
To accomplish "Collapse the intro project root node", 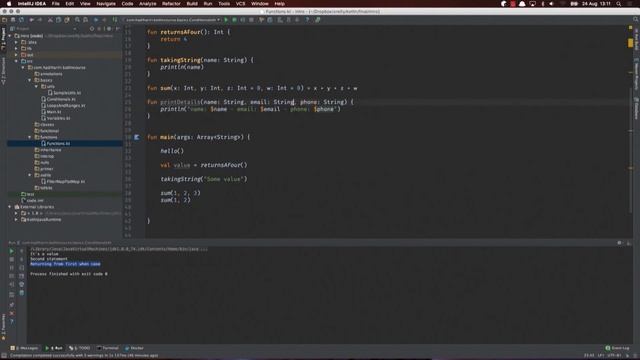I will 10,36.
